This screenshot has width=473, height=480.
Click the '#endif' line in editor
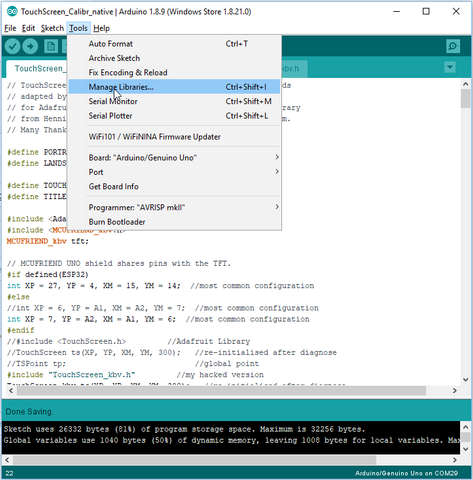(20, 330)
